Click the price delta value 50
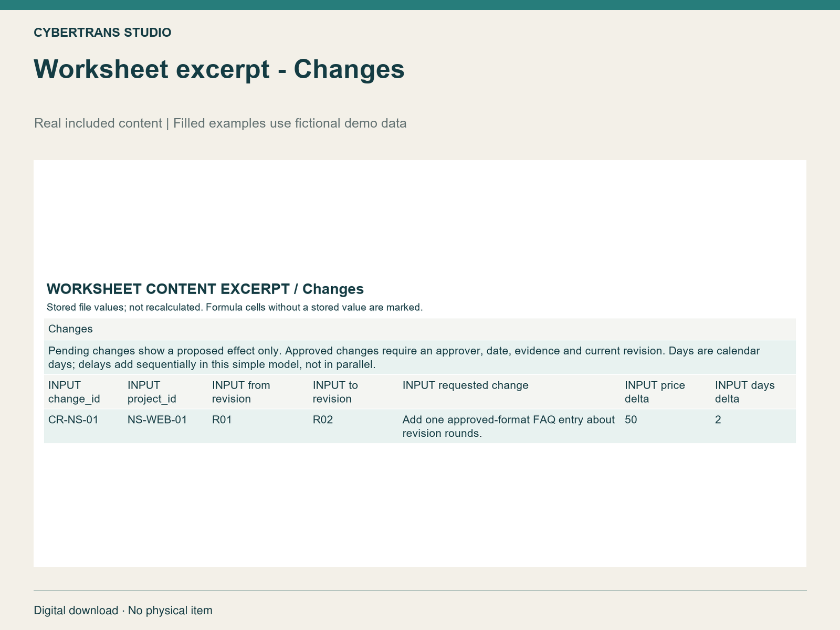 pos(631,420)
